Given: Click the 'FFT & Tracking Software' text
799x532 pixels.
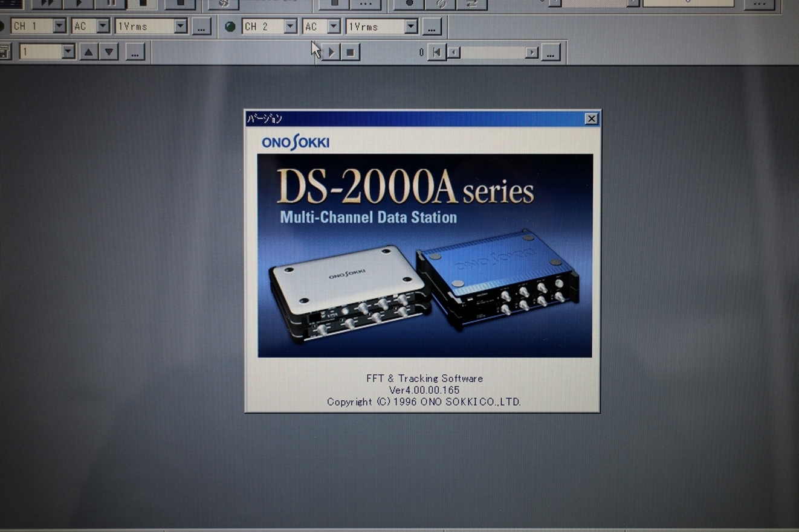Looking at the screenshot, I should [x=424, y=379].
